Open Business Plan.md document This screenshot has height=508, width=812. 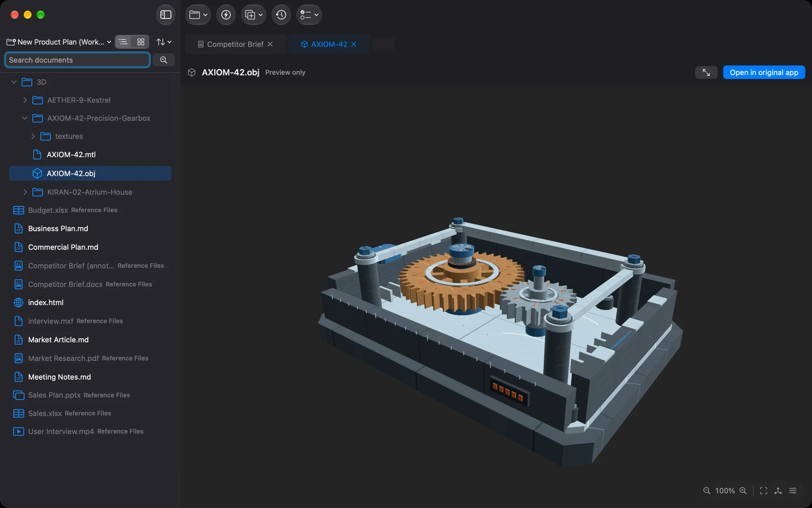coord(90,229)
